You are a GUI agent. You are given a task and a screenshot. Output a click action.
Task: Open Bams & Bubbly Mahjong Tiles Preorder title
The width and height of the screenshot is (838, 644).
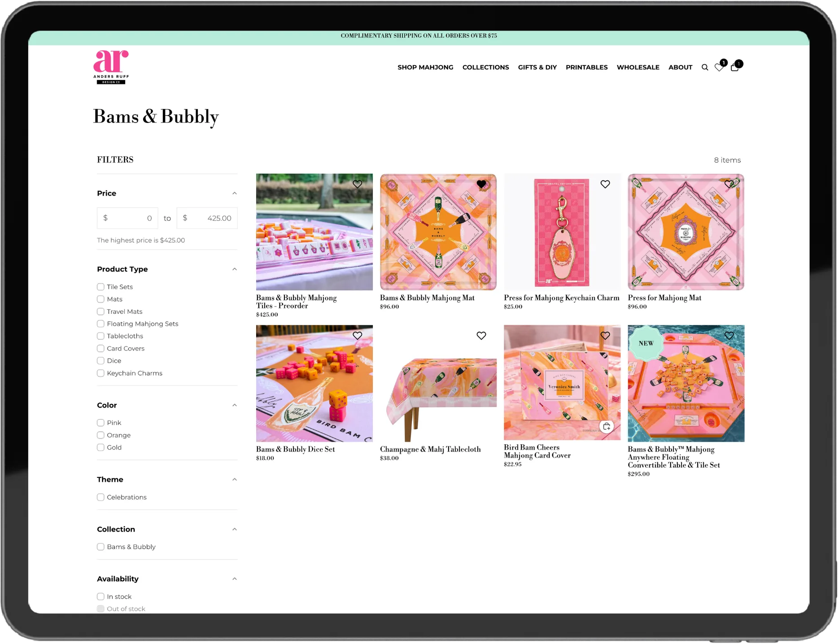(297, 302)
